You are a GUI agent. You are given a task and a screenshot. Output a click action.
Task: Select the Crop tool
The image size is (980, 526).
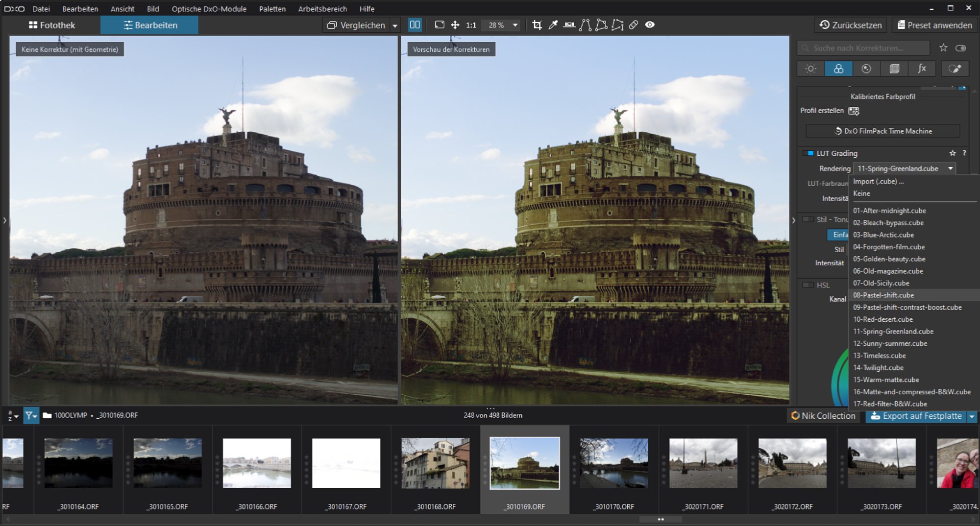537,25
